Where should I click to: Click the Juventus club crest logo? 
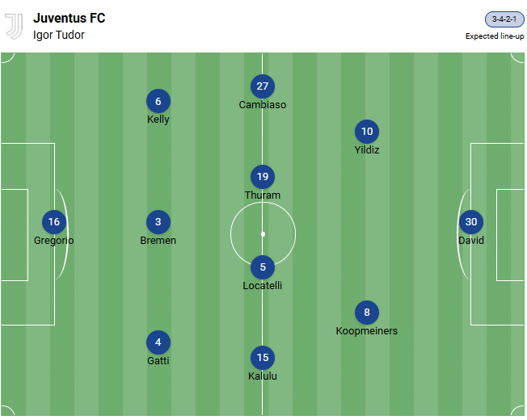15,26
